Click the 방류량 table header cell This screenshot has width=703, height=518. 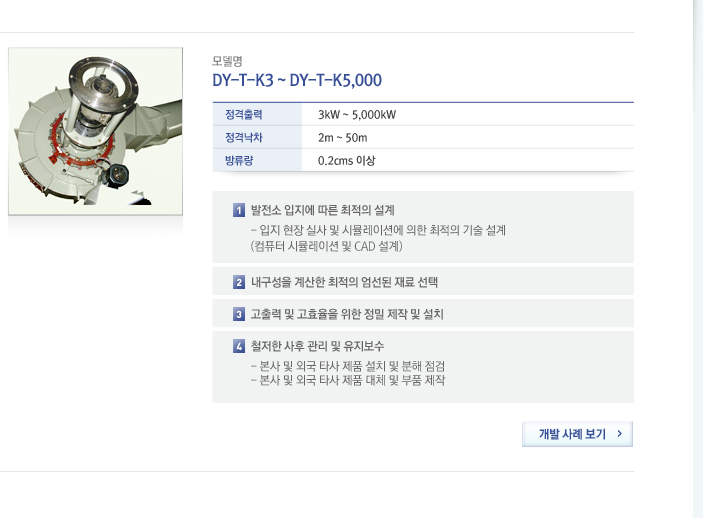click(x=257, y=160)
